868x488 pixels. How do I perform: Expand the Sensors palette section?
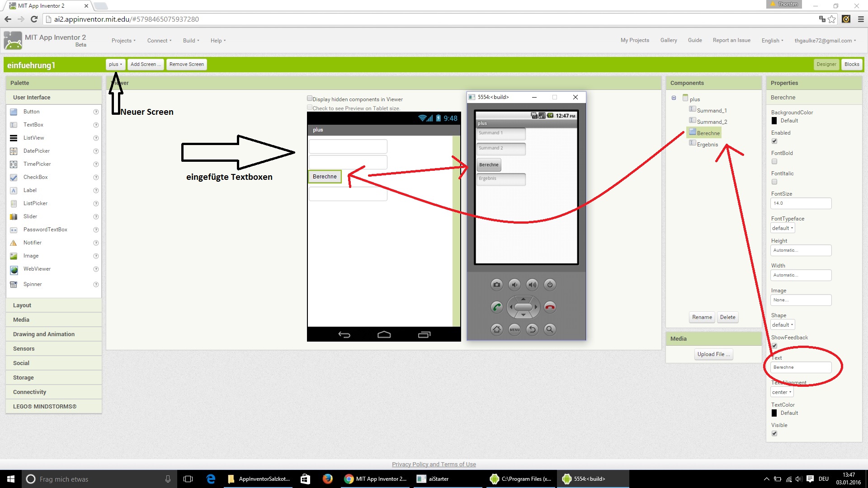click(x=54, y=349)
